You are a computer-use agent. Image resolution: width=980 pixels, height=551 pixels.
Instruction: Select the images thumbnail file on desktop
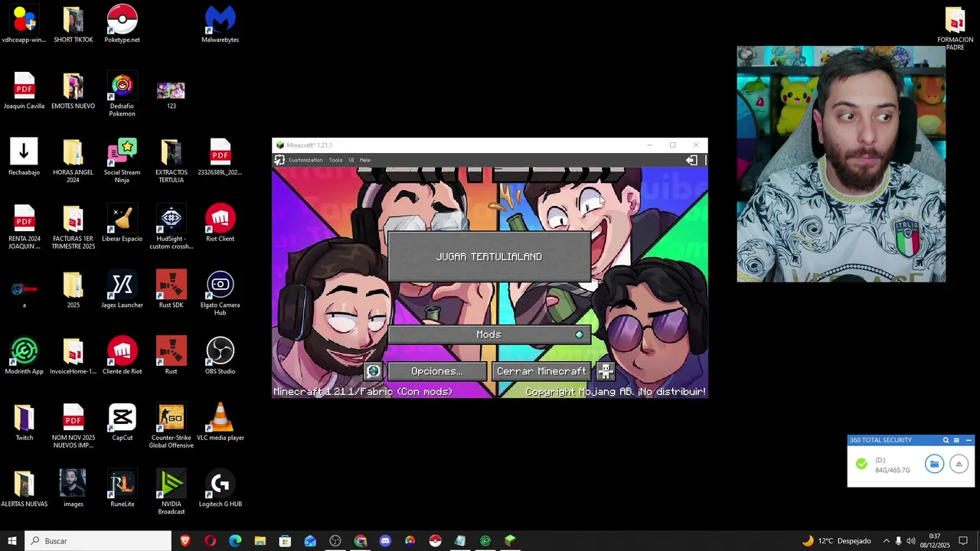(x=73, y=490)
